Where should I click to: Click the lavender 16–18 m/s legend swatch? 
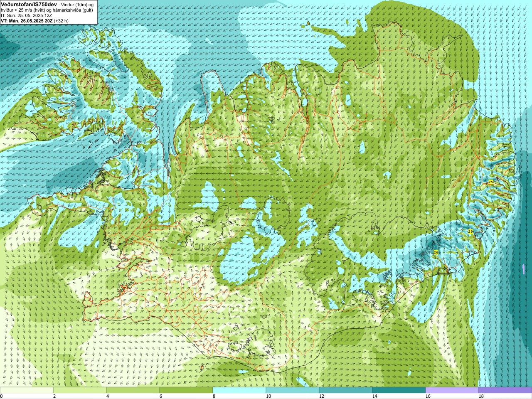[452, 390]
